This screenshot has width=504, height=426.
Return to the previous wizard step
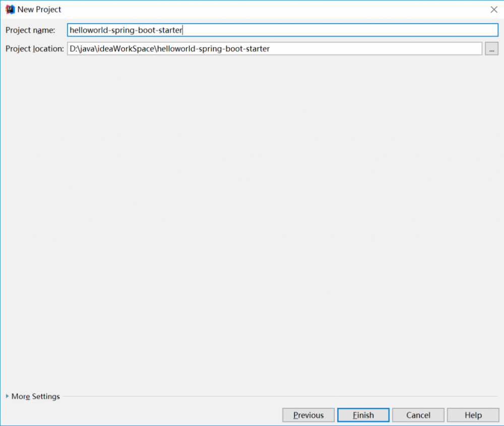coord(308,415)
